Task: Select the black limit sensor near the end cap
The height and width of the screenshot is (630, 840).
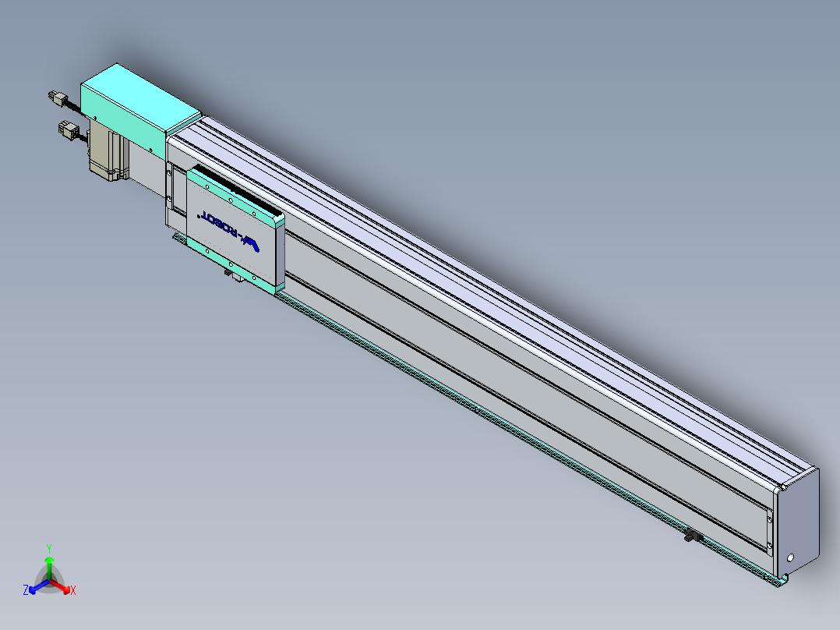Action: (694, 535)
